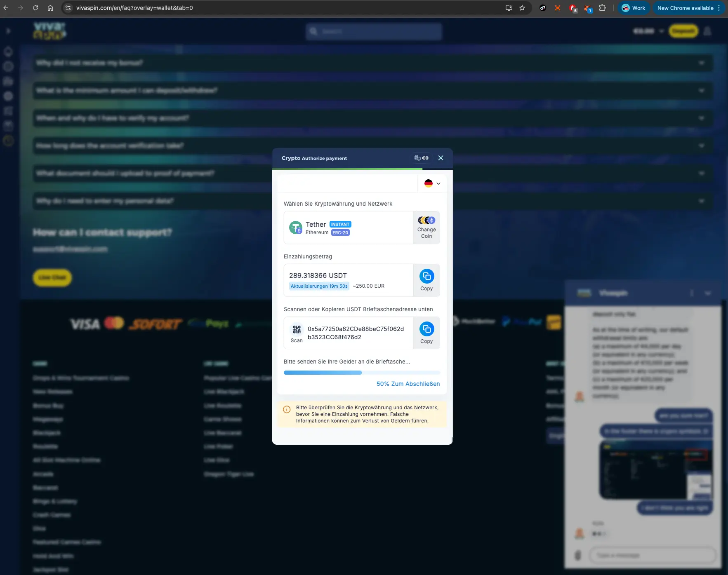Click the Ethereum network label
Screen dimensions: 728x575
(x=317, y=232)
